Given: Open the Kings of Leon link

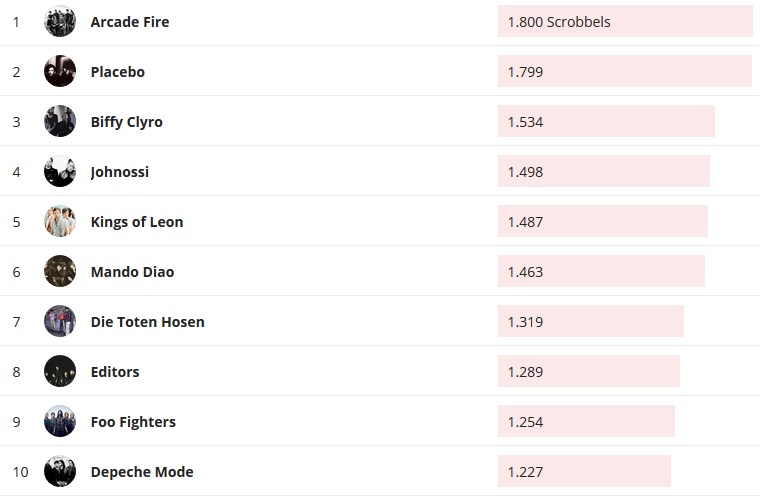Looking at the screenshot, I should click(137, 222).
